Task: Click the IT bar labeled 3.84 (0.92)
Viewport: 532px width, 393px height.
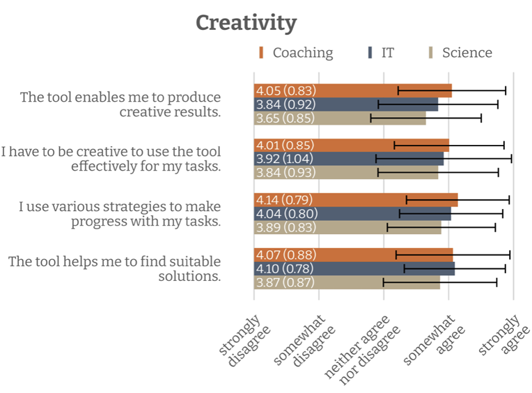Action: pos(345,105)
